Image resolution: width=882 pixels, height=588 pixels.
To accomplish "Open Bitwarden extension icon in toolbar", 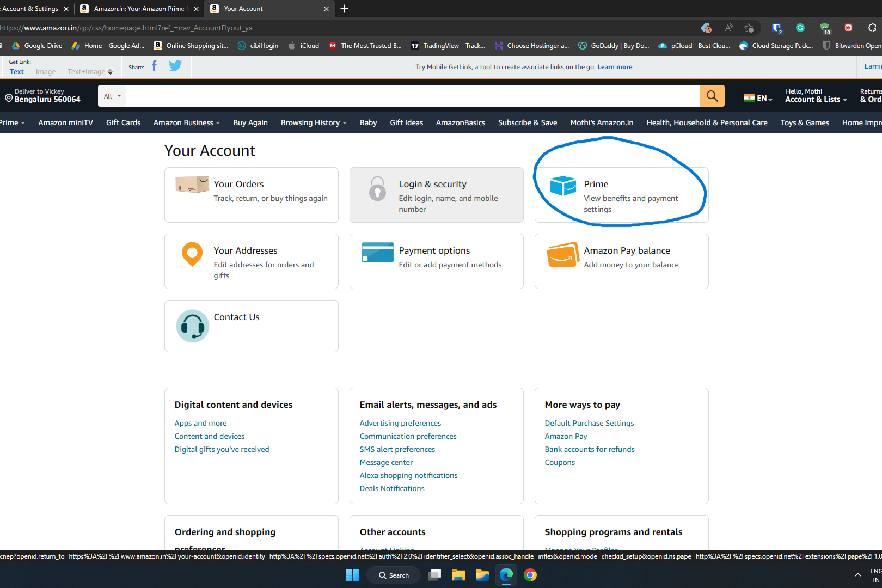I will click(776, 28).
